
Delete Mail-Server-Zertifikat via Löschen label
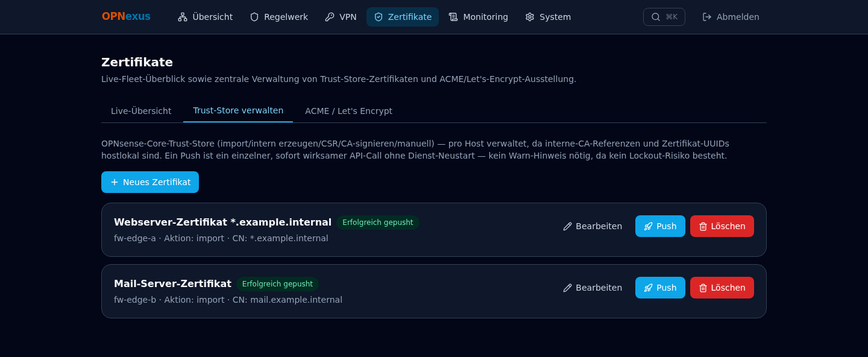(728, 288)
